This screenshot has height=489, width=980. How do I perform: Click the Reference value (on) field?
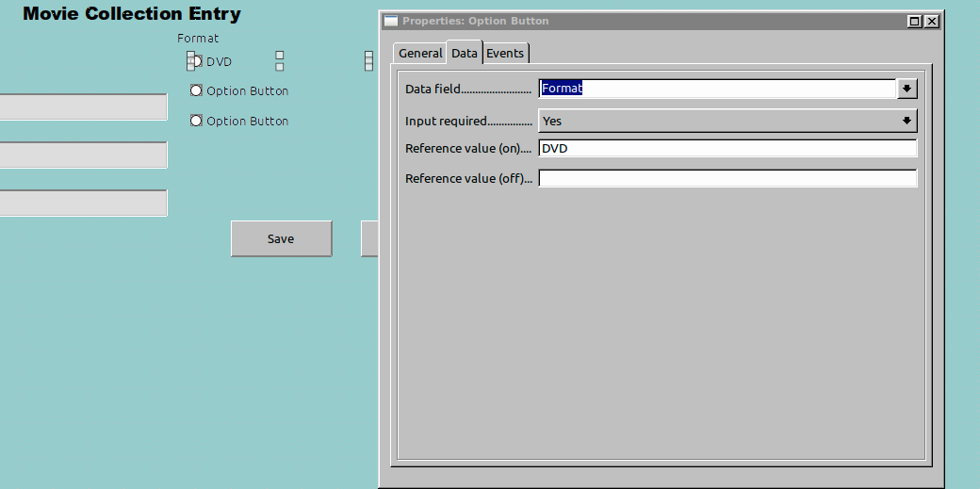point(727,148)
